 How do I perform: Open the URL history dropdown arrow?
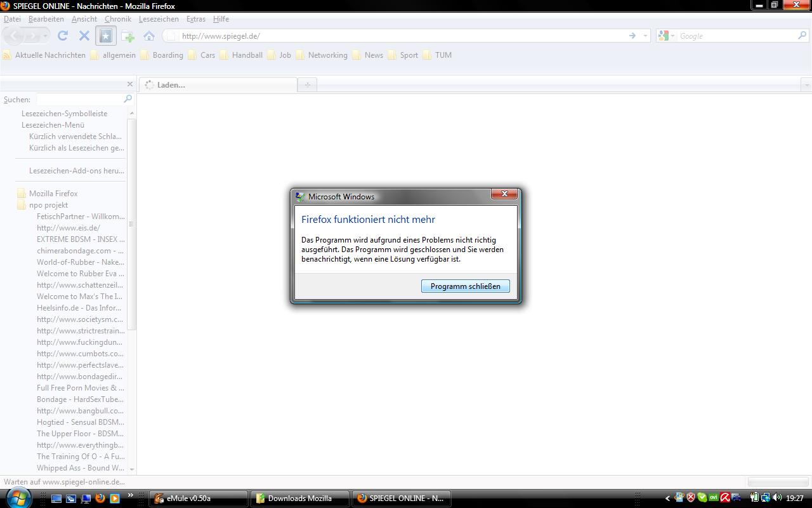click(x=645, y=36)
